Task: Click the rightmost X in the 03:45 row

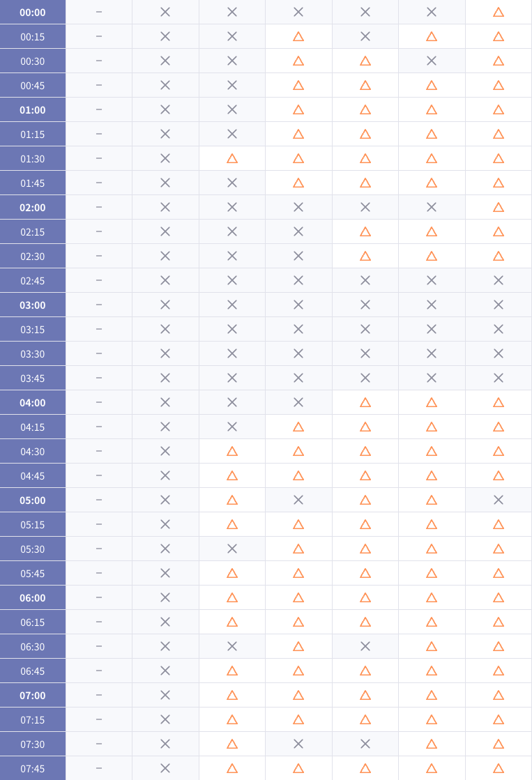Action: [498, 378]
